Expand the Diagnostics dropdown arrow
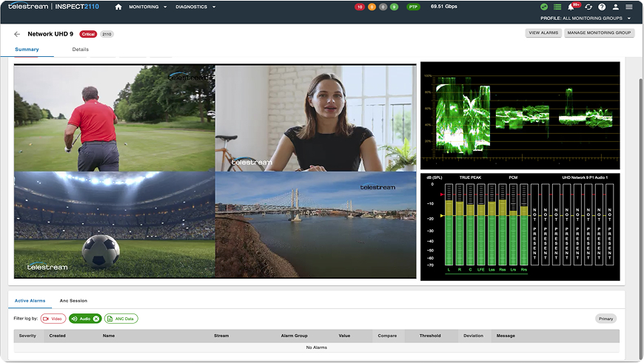 click(214, 7)
